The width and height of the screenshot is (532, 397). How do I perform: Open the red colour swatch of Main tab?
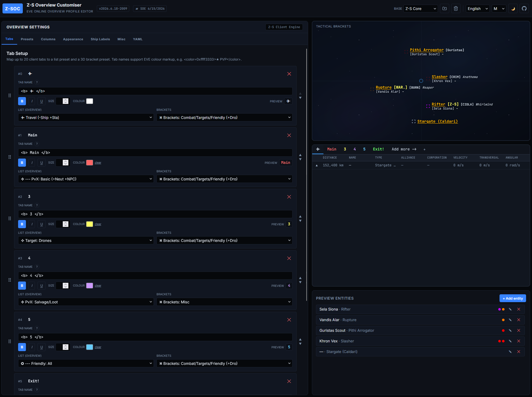[x=90, y=163]
